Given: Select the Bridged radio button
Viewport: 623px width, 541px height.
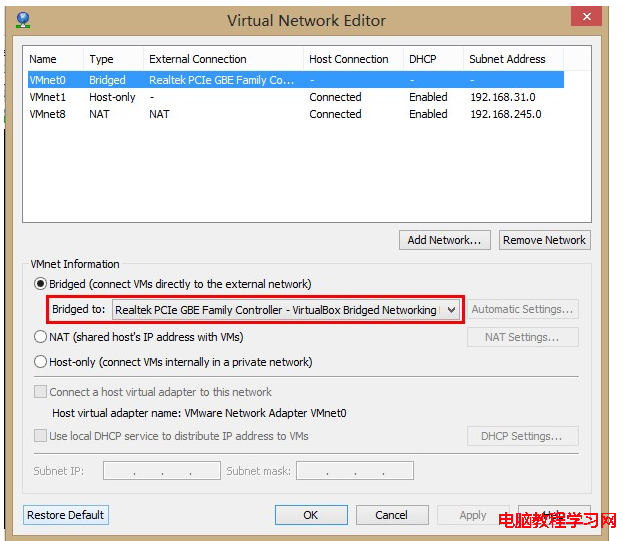Looking at the screenshot, I should [x=40, y=284].
